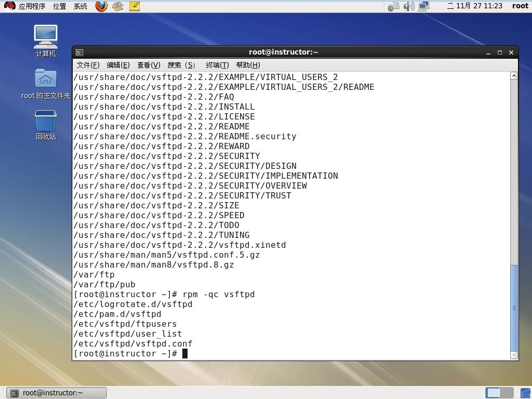Open the 帮助(H) menu in terminal
The height and width of the screenshot is (399, 532).
click(248, 65)
